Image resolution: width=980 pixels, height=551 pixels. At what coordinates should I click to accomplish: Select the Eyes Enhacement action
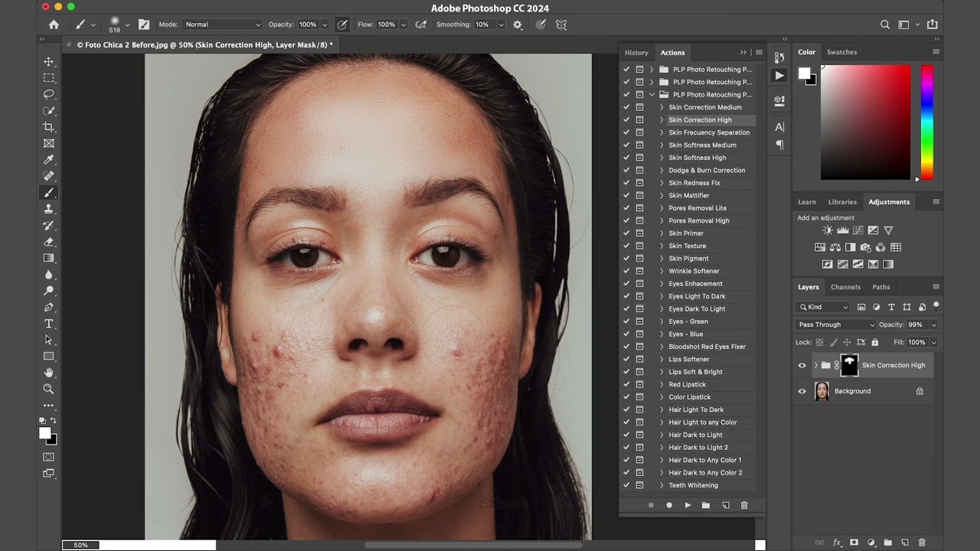click(695, 283)
